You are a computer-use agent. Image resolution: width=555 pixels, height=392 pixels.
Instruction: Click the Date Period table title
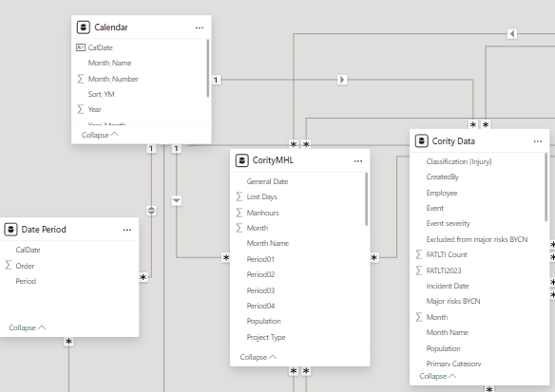[44, 230]
